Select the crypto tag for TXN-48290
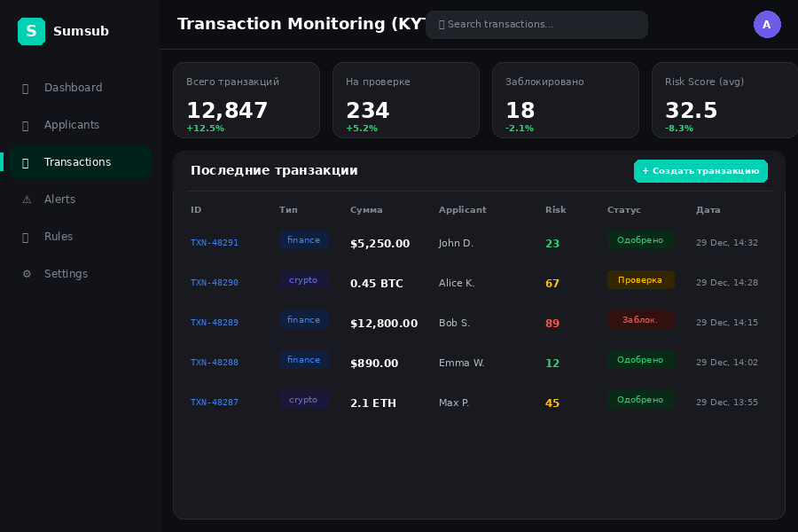Screen dimensions: 798x532 click(303, 280)
